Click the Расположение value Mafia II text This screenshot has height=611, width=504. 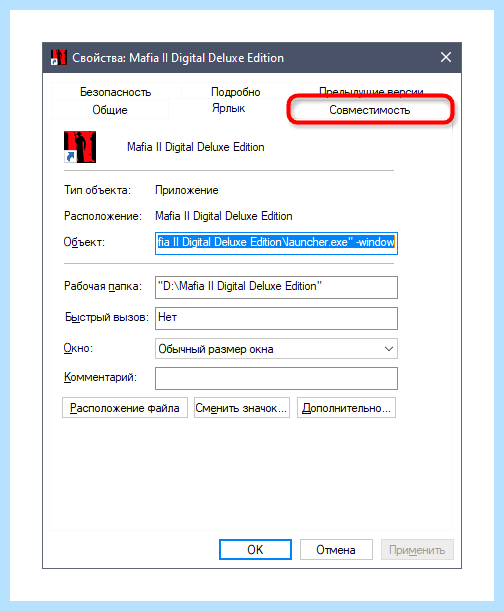click(x=224, y=216)
